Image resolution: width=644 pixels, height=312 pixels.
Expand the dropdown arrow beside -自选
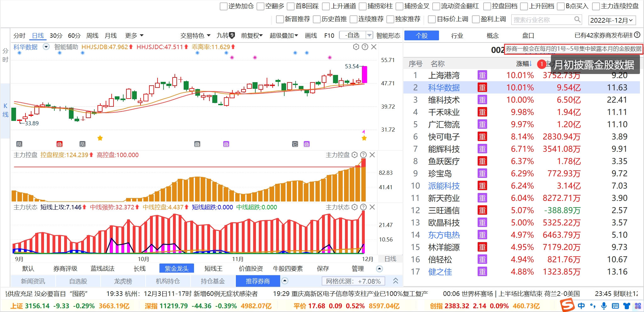(369, 35)
